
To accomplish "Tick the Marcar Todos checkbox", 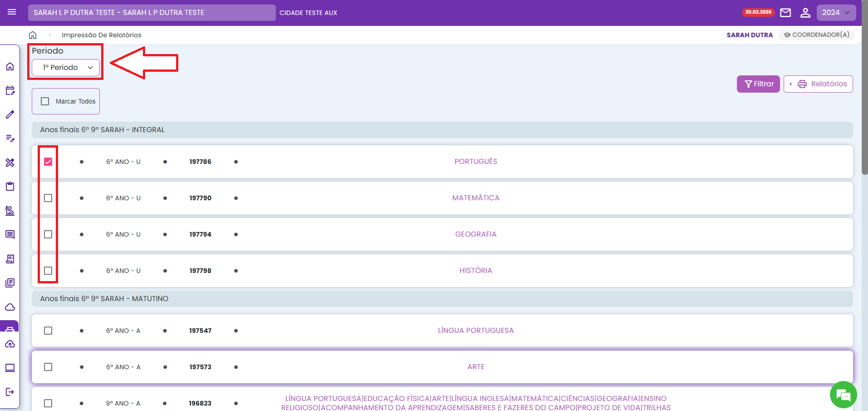I will (x=45, y=101).
